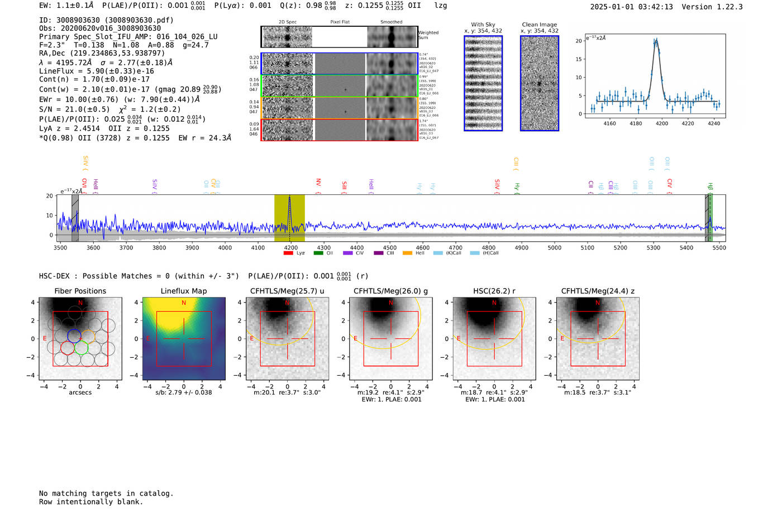Screen dimensions: 782x532
Task: Click the 'Row intentionally blank.' text
Action: click(91, 502)
